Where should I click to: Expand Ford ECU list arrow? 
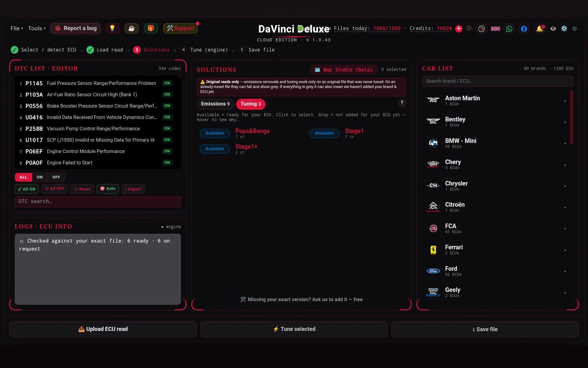pos(565,272)
